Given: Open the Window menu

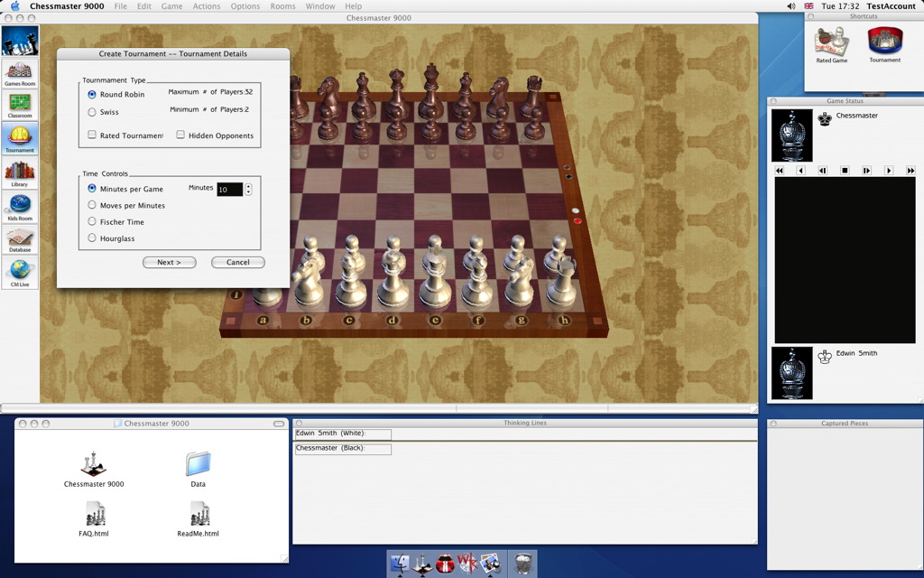Looking at the screenshot, I should pyautogui.click(x=320, y=6).
